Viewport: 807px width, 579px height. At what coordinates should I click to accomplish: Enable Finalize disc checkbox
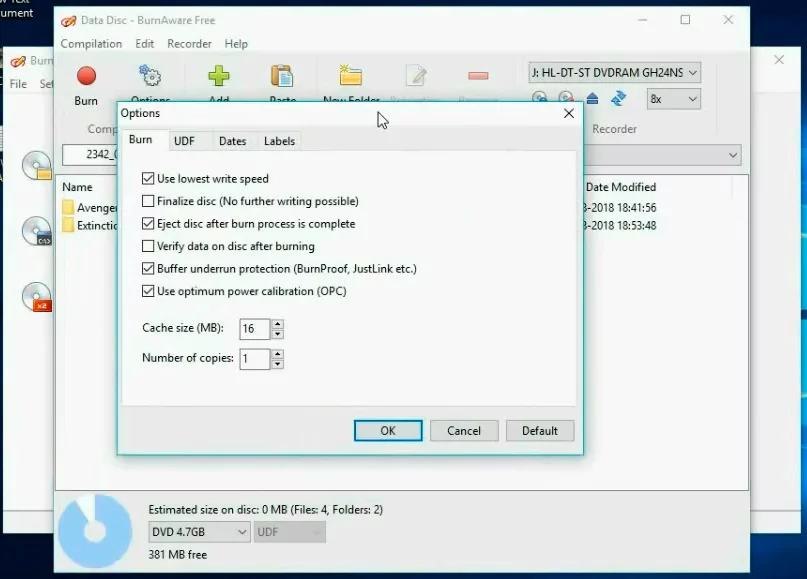[148, 201]
